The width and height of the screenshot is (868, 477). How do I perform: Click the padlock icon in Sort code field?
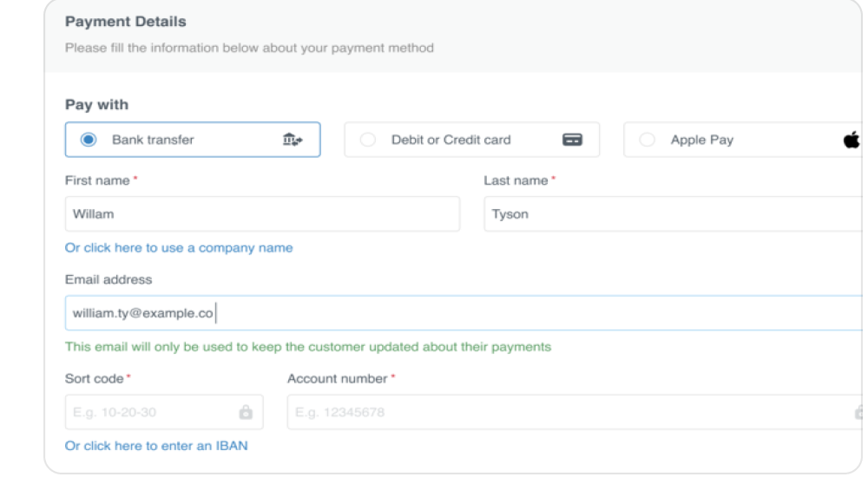coord(246,412)
